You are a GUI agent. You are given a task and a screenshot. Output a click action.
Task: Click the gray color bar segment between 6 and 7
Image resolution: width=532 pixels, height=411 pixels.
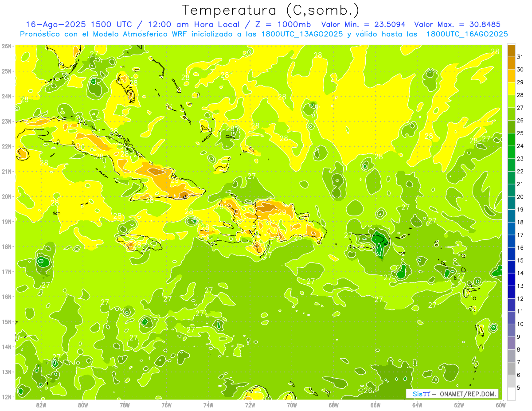[x=511, y=369]
